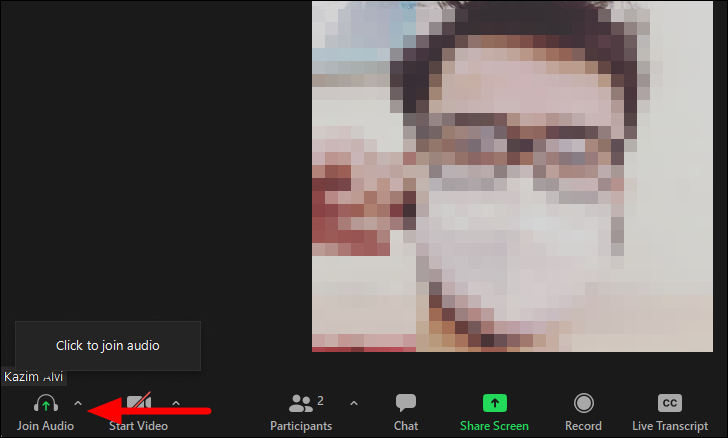The image size is (728, 438).
Task: Click the participant count number 2
Action: tap(320, 400)
